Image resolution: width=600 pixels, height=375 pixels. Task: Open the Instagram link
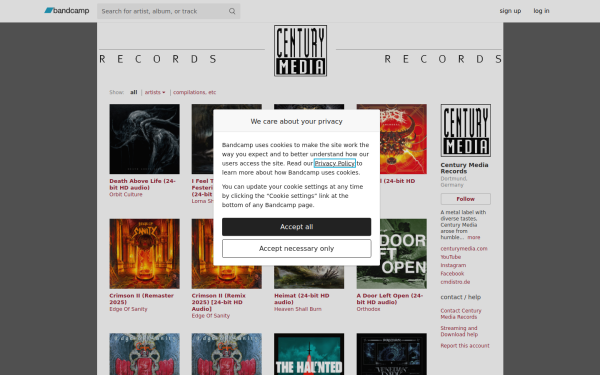(x=453, y=265)
